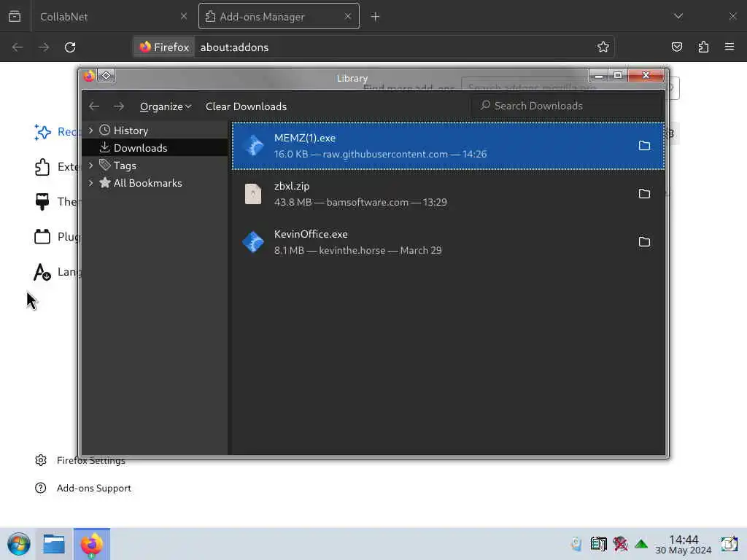Screen dimensions: 747x560
Task: Open containing folder for zbxl.zip
Action: [x=644, y=194]
